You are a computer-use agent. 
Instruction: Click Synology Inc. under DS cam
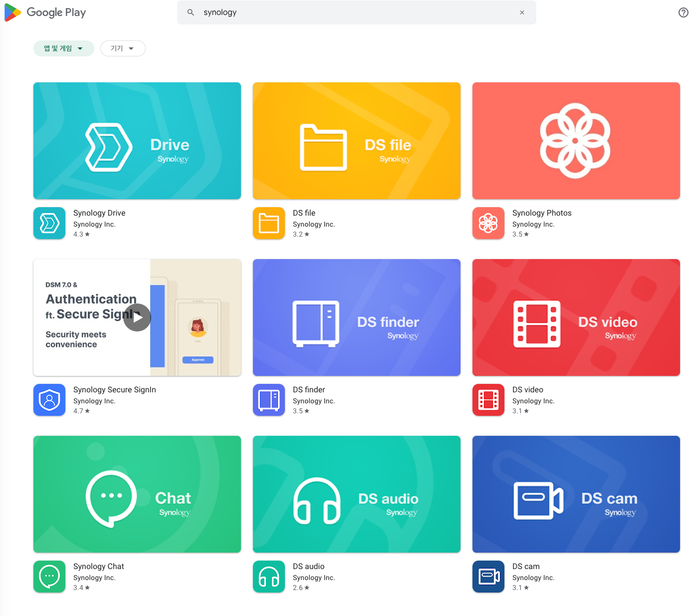tap(533, 578)
